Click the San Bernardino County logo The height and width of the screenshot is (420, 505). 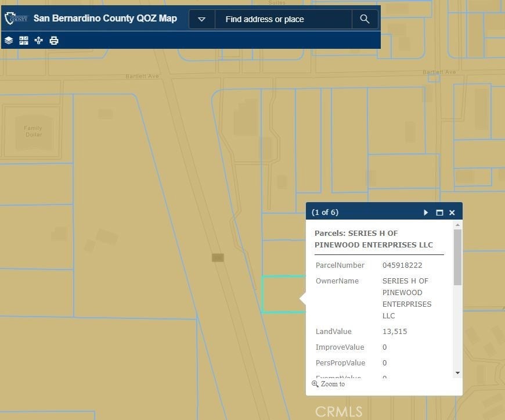16,19
